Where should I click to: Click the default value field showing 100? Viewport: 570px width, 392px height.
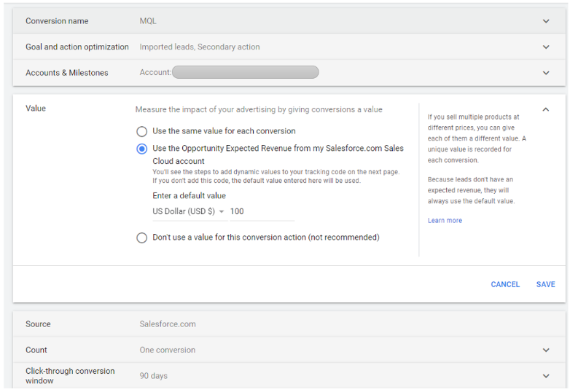click(261, 212)
